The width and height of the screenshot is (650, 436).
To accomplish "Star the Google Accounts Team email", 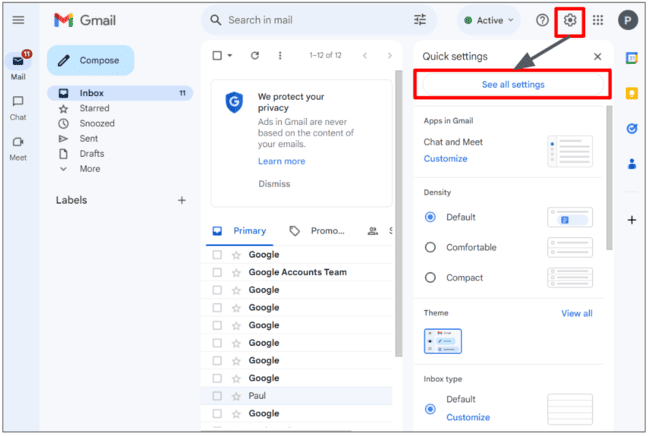I will click(236, 273).
